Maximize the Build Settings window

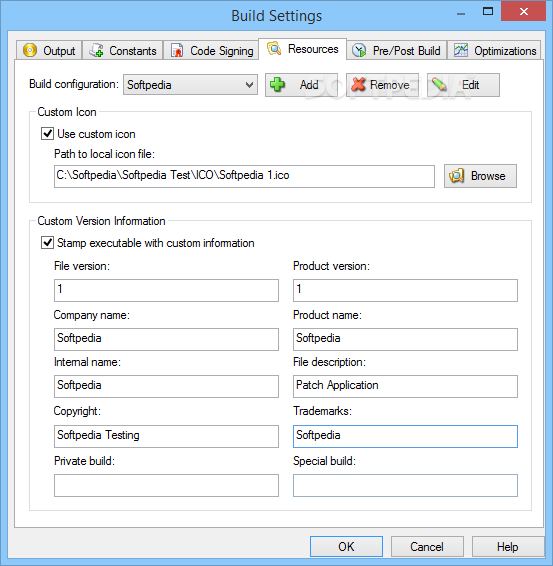[488, 12]
